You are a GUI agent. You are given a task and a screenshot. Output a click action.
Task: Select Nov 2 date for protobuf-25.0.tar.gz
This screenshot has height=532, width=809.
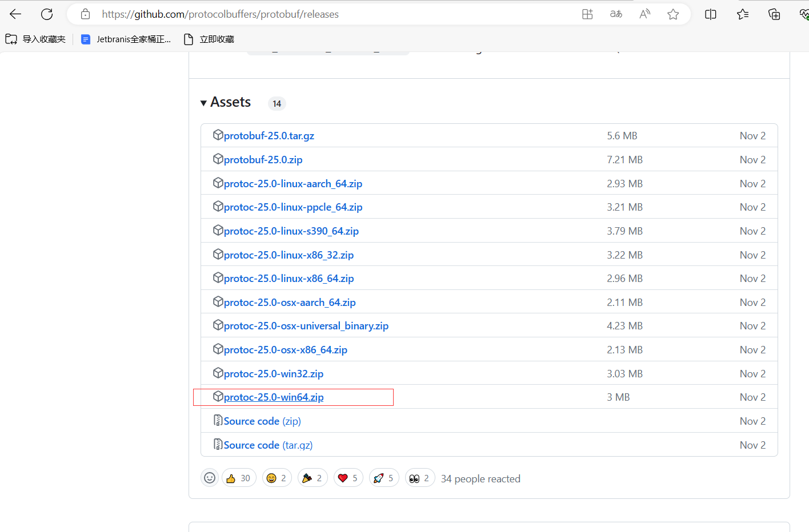(752, 136)
